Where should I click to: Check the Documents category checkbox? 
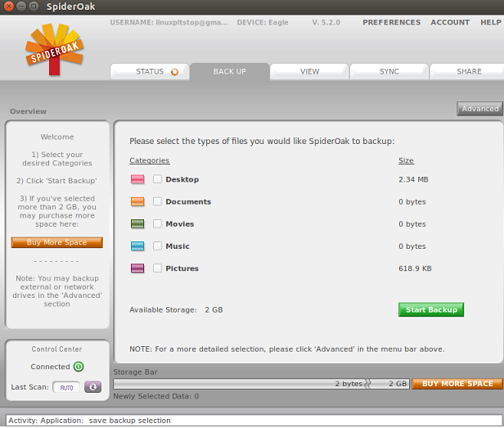coord(157,201)
